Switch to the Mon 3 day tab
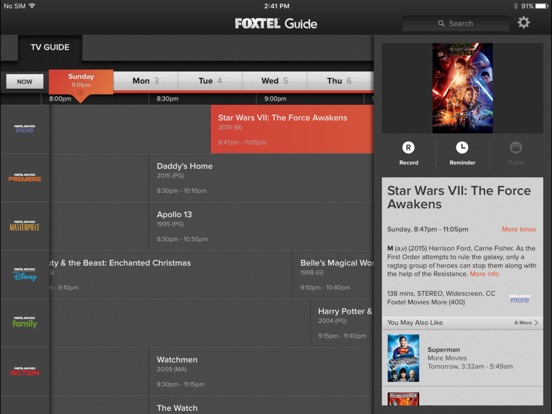Image resolution: width=552 pixels, height=414 pixels. point(145,81)
